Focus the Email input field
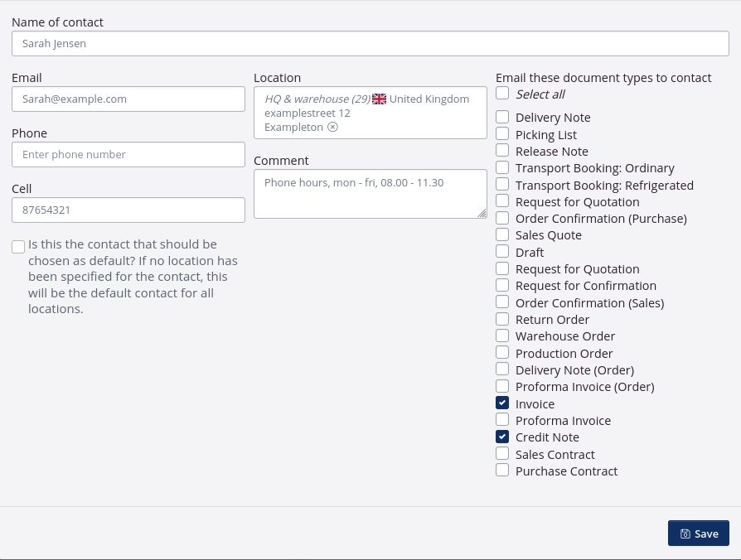The height and width of the screenshot is (560, 741). coord(128,99)
